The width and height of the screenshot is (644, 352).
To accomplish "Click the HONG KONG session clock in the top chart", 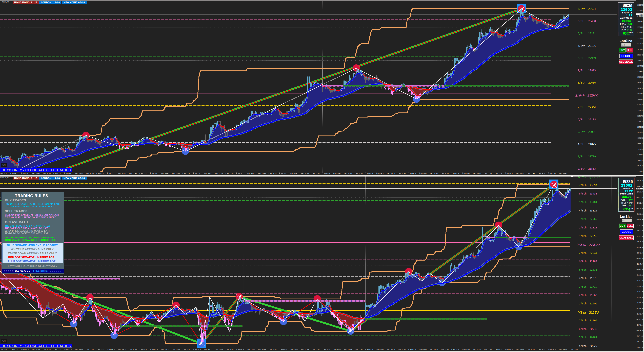I will point(26,2).
